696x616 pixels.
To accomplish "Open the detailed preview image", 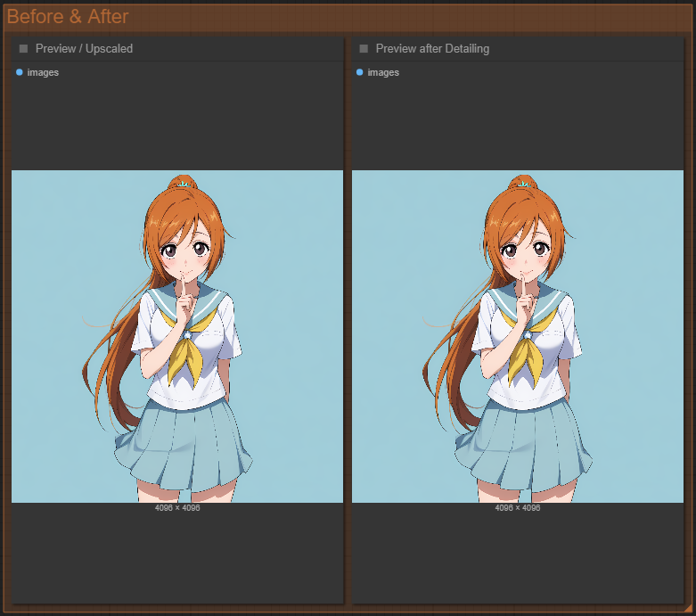I will coord(518,336).
